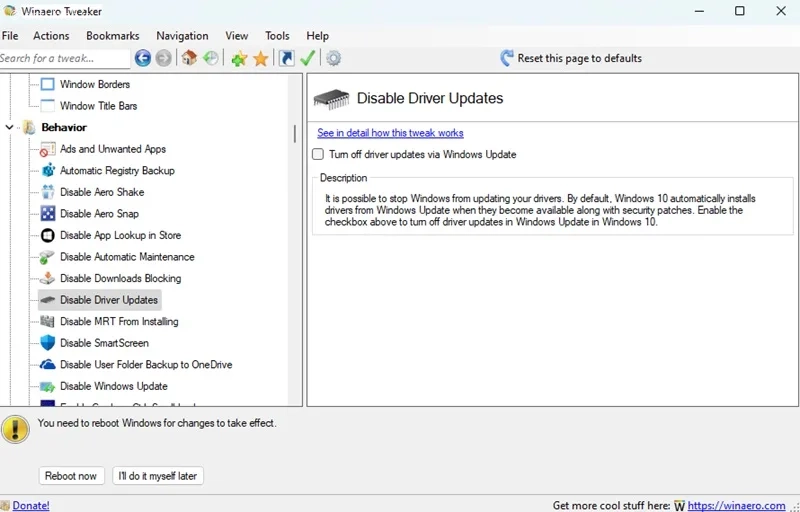Screen dimensions: 800x512
Task: Enable Turn off driver updates checkbox
Action: click(318, 154)
